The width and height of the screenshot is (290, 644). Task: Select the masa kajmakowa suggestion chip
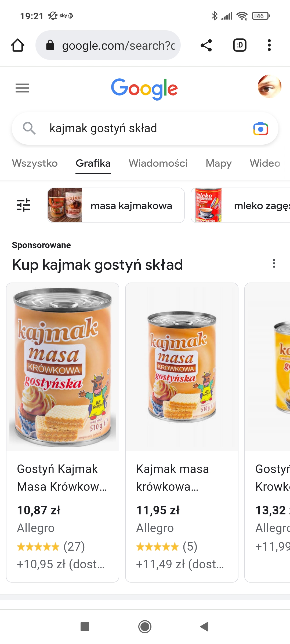[116, 205]
